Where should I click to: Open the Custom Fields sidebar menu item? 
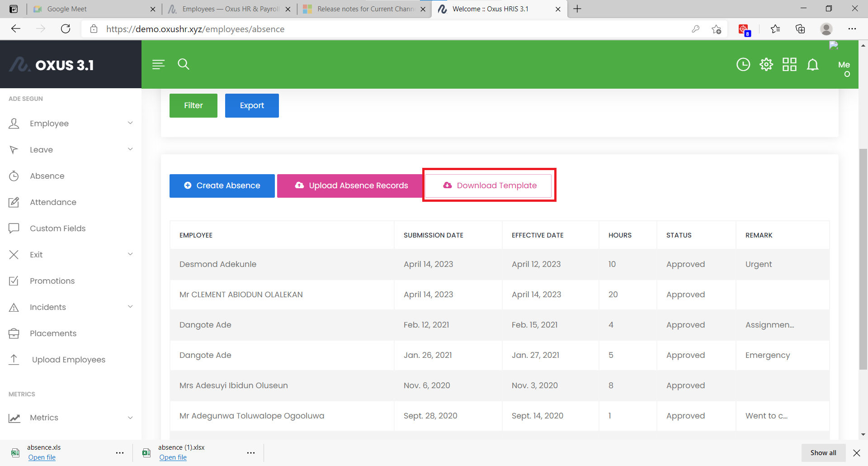71,228
